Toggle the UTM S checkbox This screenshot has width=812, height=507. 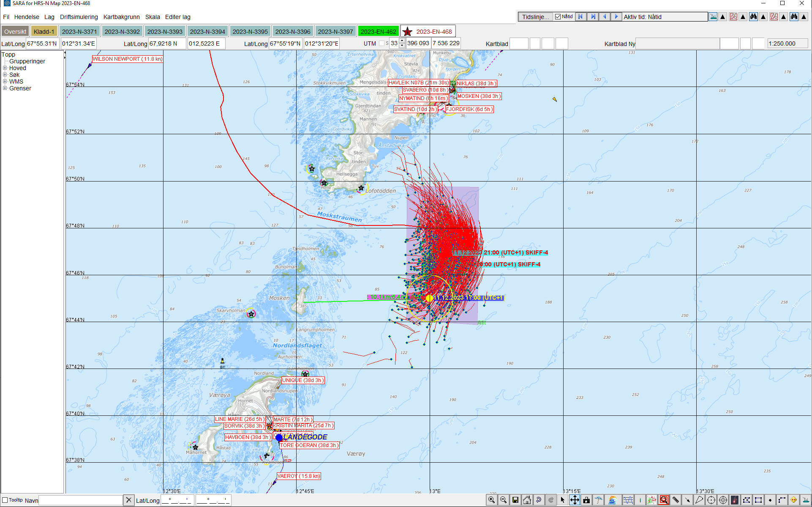(381, 43)
